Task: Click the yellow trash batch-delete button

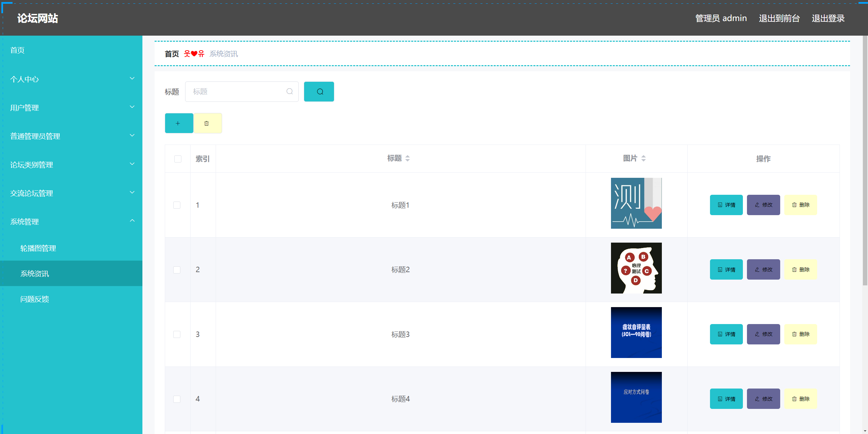Action: (x=208, y=123)
